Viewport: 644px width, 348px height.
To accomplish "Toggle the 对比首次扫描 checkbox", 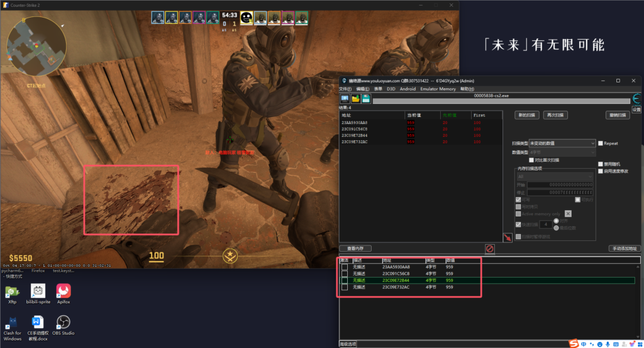I will pos(531,160).
